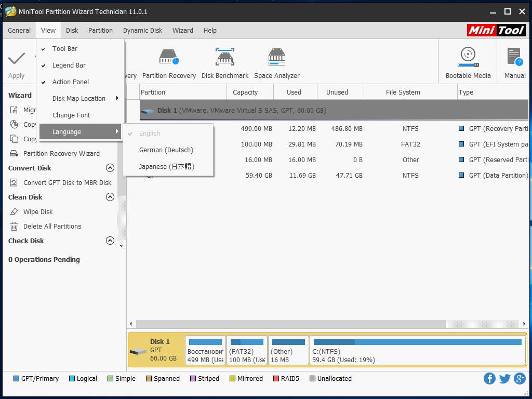Click Convert GPT Disk to MBR Disk
Screen dimensions: 532x399
pyautogui.click(x=67, y=182)
